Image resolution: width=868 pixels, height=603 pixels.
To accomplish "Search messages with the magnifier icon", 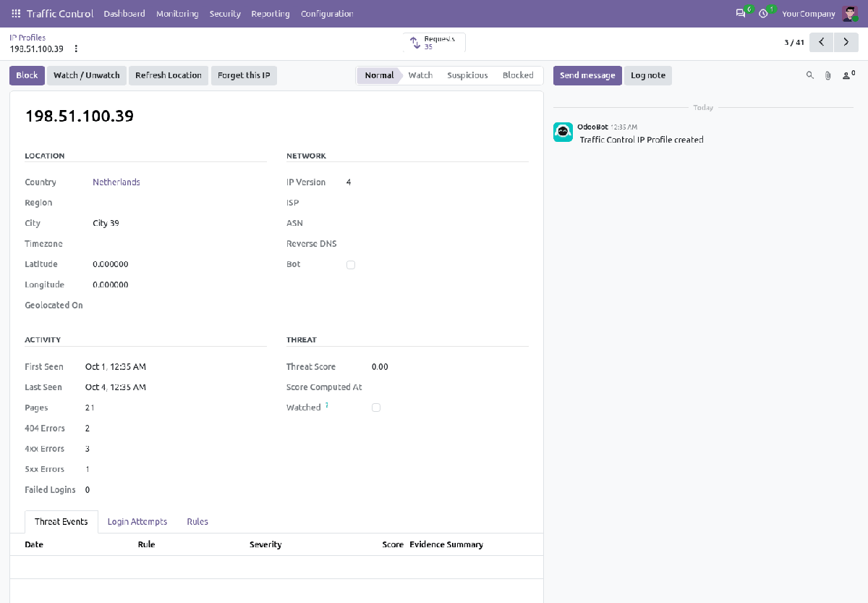I will coord(810,75).
